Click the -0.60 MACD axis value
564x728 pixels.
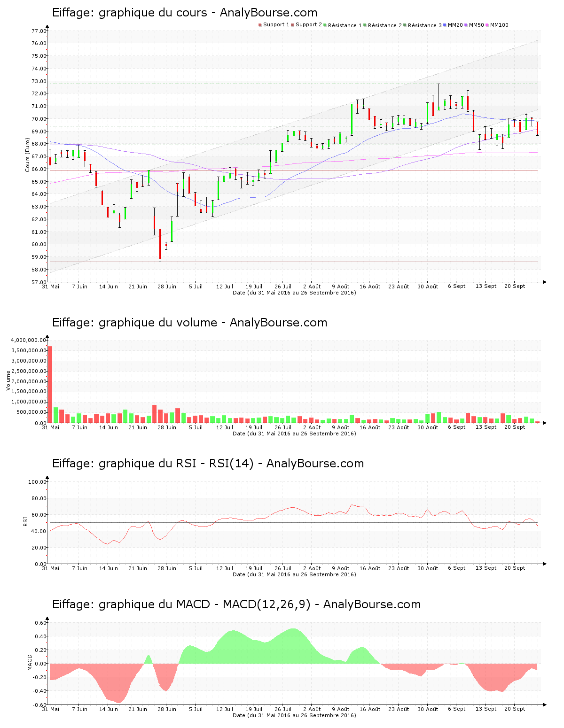40,705
